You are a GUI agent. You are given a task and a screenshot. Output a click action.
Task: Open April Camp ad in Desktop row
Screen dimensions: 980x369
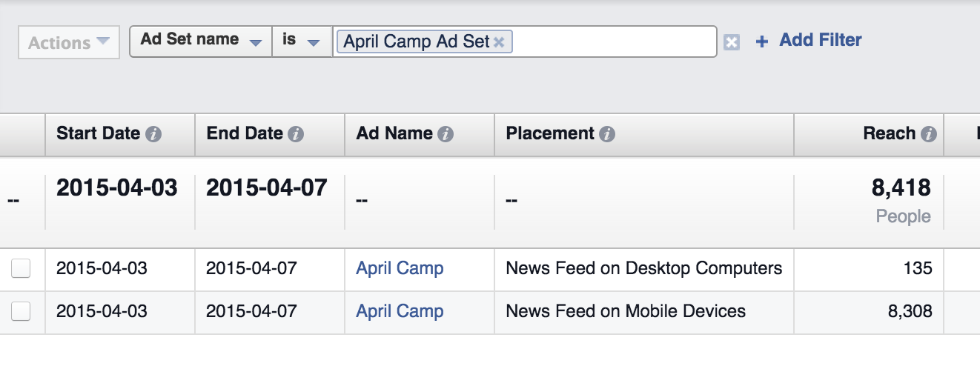click(400, 268)
